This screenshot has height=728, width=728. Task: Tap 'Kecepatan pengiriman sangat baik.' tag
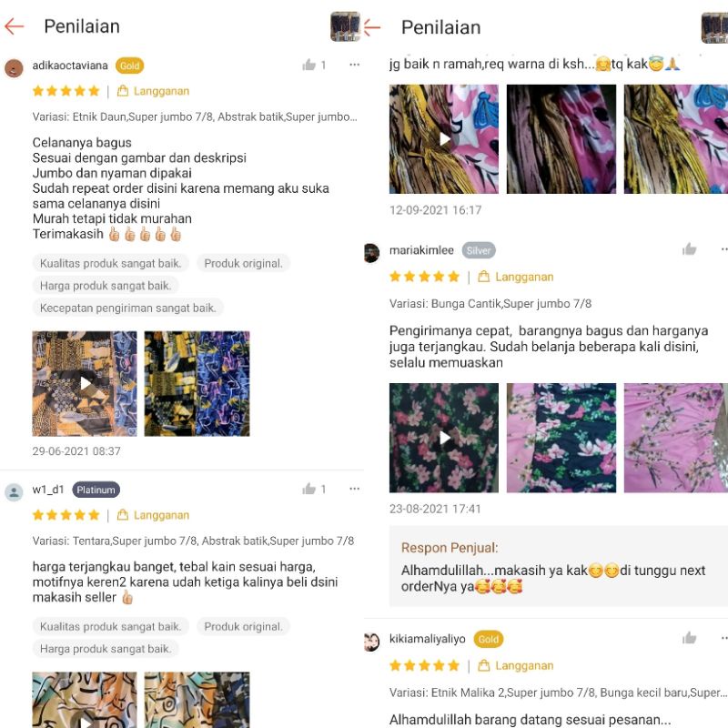[128, 308]
